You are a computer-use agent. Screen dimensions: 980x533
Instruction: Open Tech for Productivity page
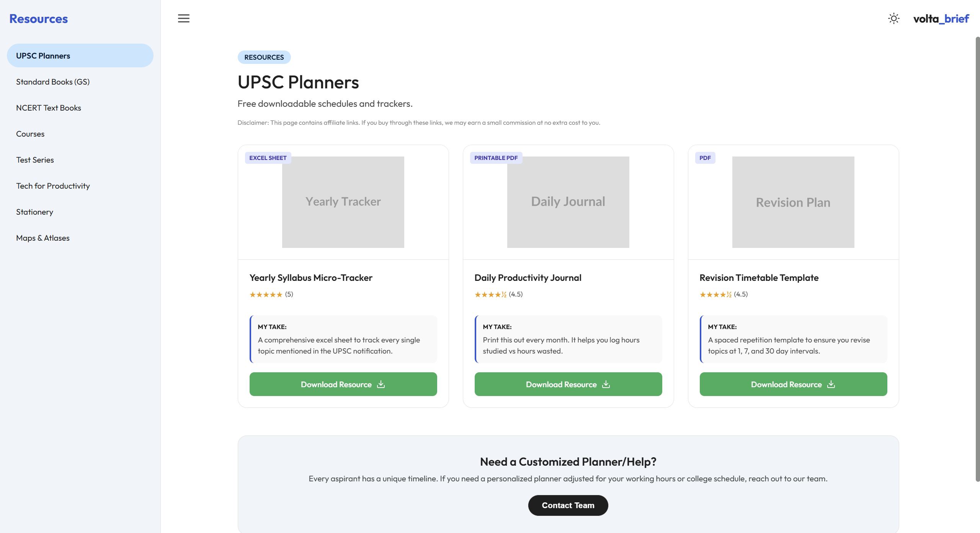[53, 186]
